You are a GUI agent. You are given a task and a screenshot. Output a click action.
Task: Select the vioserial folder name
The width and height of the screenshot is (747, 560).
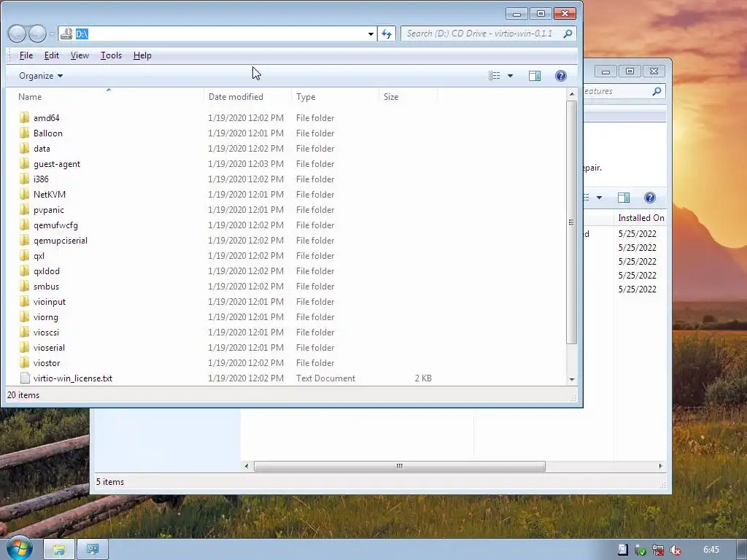pos(49,348)
